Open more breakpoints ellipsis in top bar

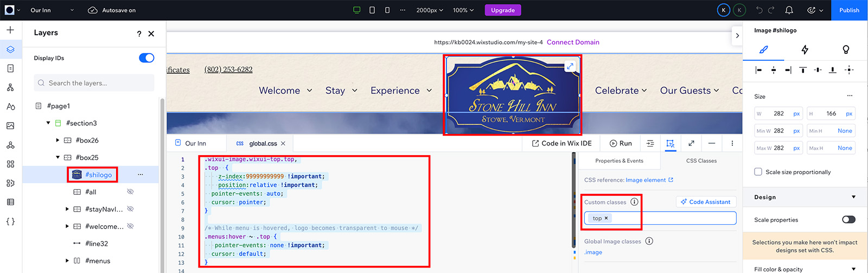[403, 10]
